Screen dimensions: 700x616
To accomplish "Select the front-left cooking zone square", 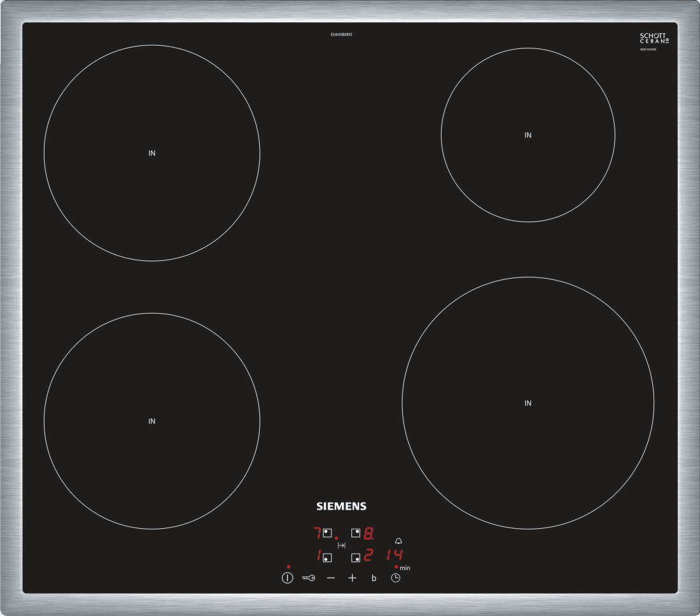I will coord(327,557).
